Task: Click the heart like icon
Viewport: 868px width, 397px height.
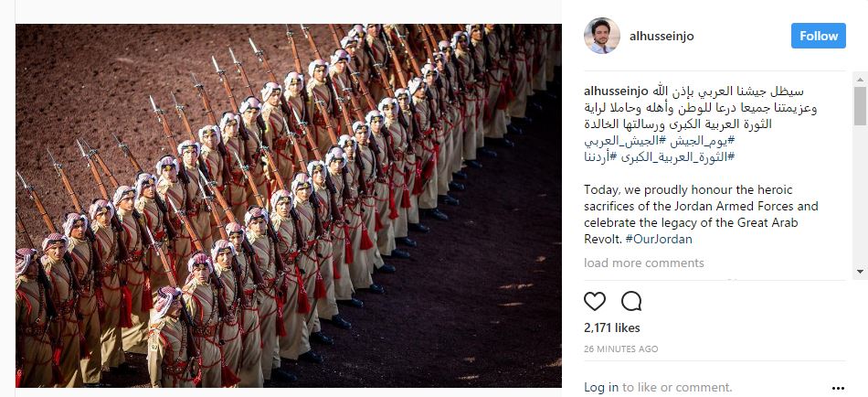Action: [x=595, y=301]
